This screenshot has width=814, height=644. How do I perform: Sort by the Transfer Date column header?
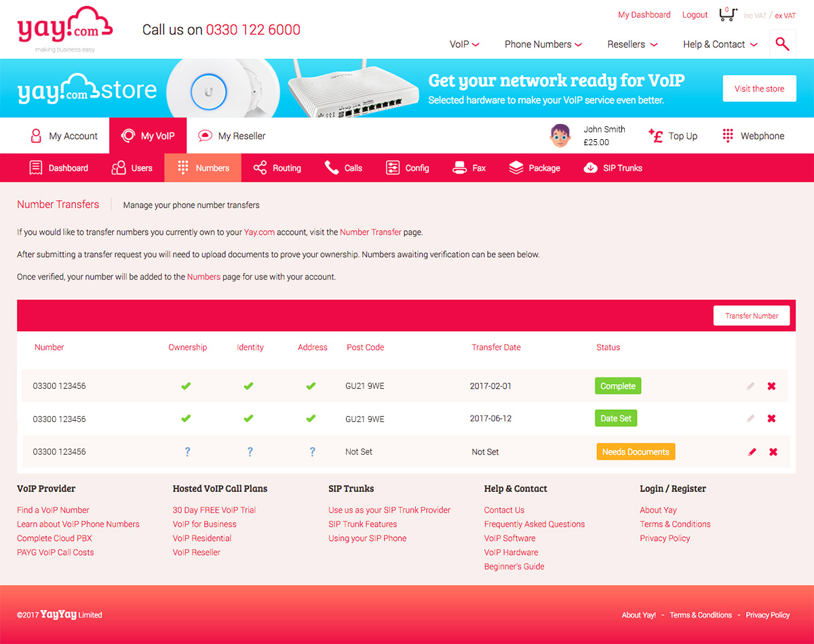(x=496, y=347)
